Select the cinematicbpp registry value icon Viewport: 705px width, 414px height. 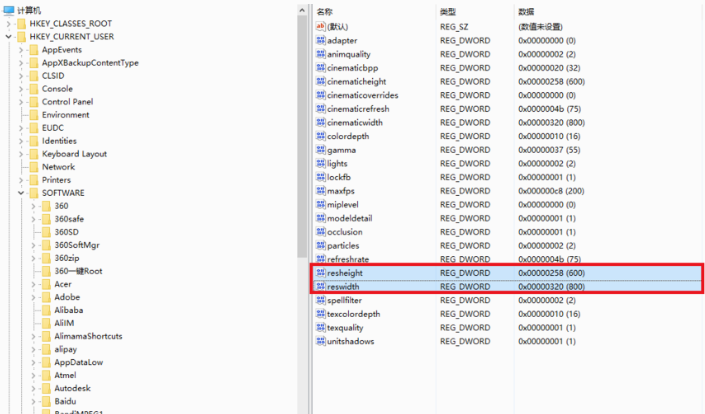pos(321,68)
